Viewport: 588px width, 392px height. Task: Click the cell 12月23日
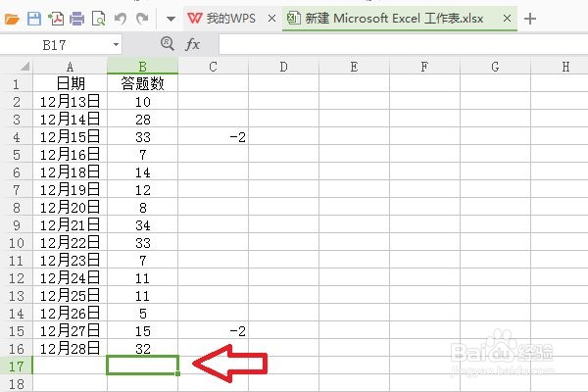71,260
